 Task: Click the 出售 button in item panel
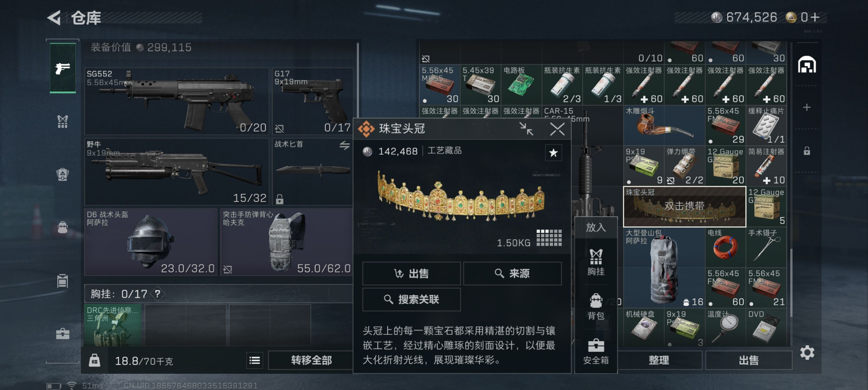[411, 273]
